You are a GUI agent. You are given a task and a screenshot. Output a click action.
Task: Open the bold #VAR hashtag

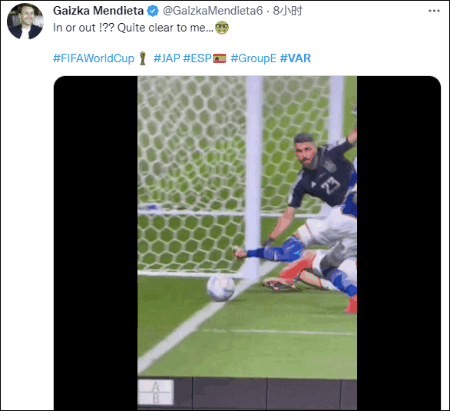coord(295,58)
